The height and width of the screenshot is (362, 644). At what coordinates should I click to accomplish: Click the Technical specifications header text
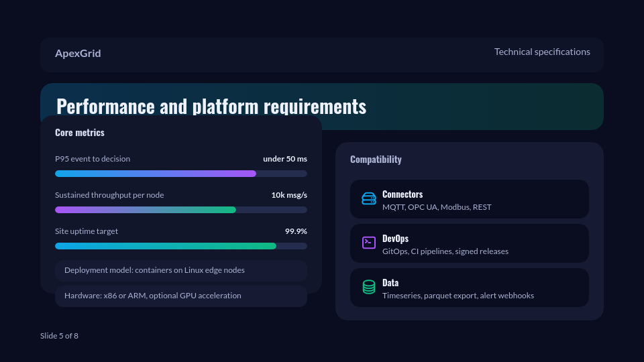tap(542, 52)
